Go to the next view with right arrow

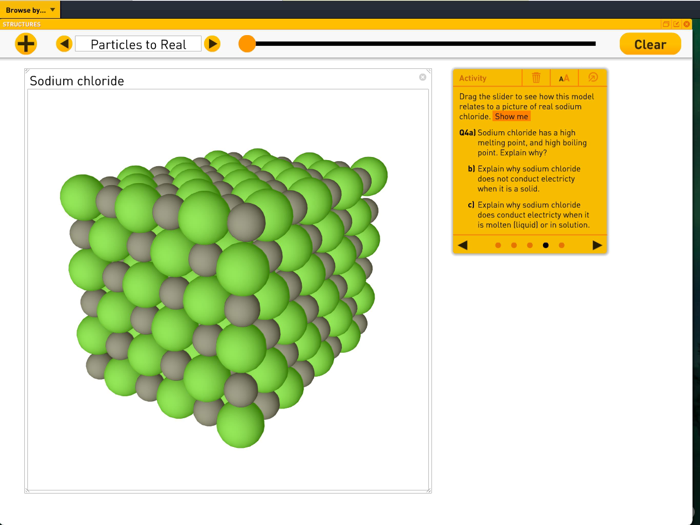[212, 44]
